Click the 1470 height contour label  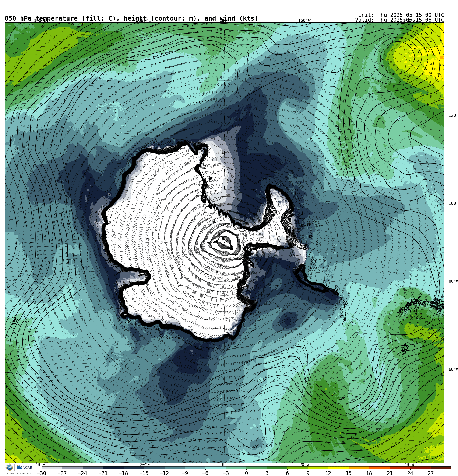click(x=37, y=430)
